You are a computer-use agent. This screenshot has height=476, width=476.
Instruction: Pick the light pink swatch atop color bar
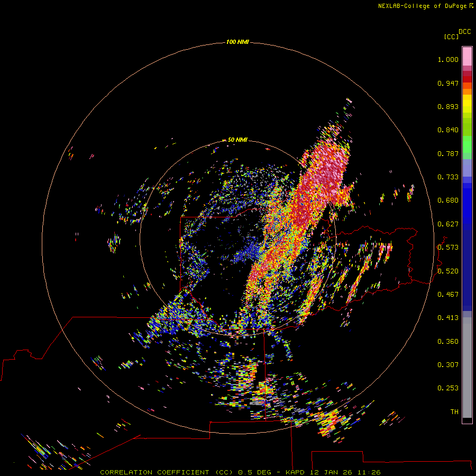(x=467, y=57)
